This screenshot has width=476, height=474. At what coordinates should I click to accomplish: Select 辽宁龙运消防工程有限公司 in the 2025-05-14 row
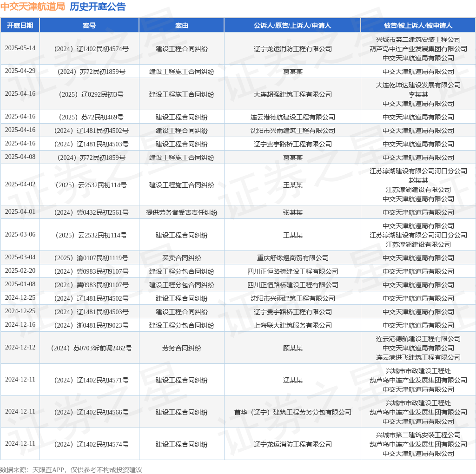pyautogui.click(x=293, y=49)
